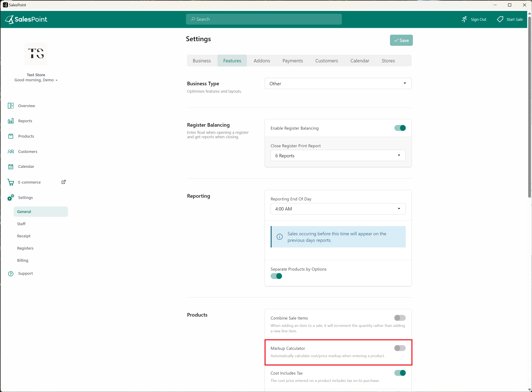Switch to the Addons tab
This screenshot has height=392, width=532.
click(x=262, y=61)
